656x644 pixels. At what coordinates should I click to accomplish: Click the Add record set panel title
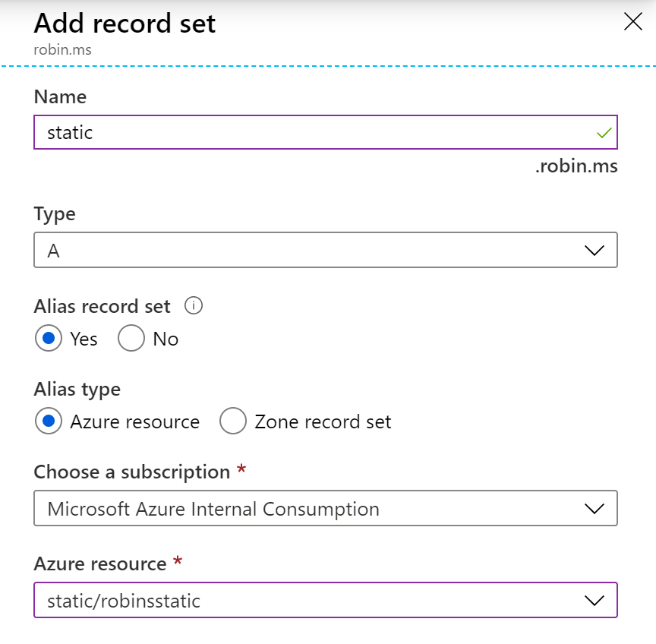[125, 24]
